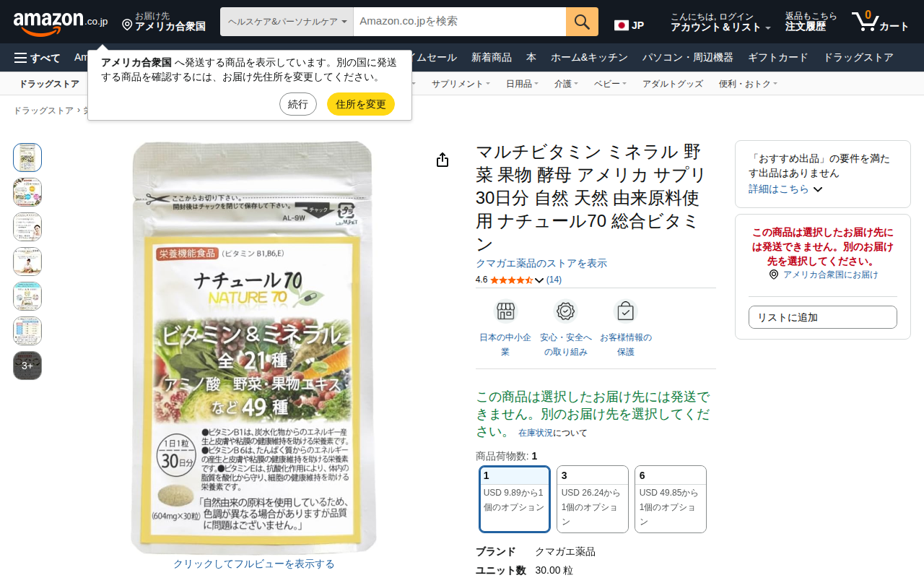Click the 続行 button in the popup
Image resolution: width=924 pixels, height=578 pixels.
(x=298, y=104)
